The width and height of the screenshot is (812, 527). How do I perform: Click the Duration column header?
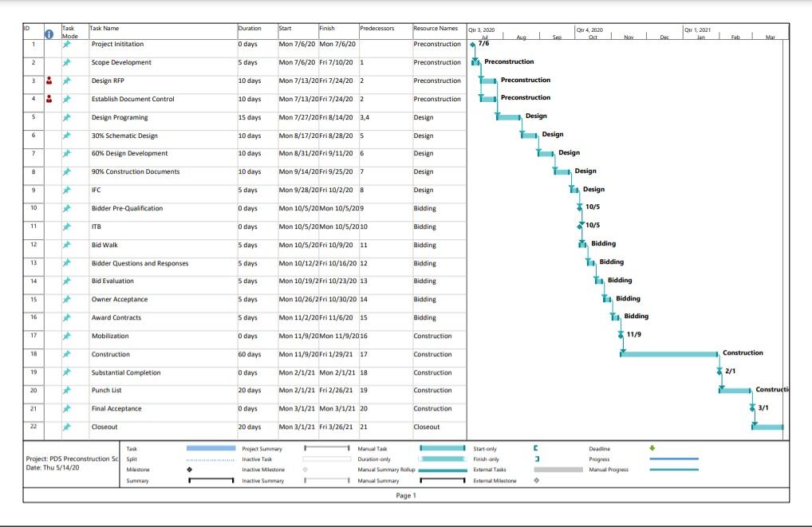point(250,29)
